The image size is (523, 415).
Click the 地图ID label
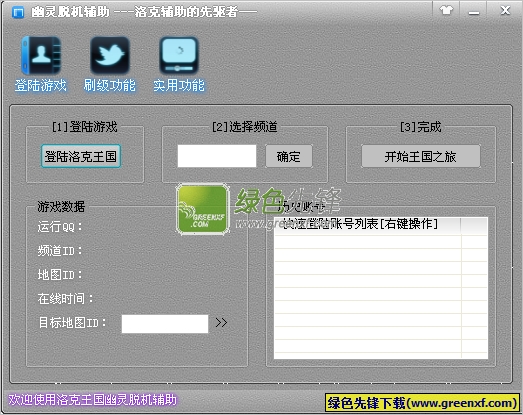pos(60,275)
